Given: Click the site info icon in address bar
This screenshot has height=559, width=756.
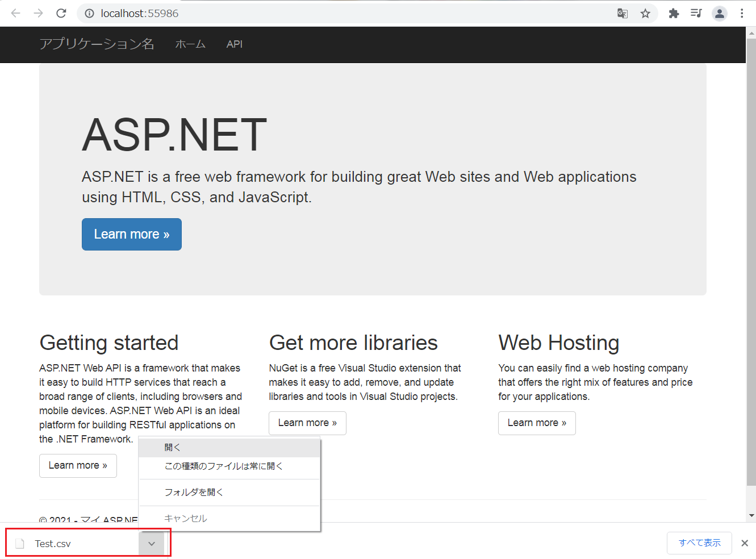Looking at the screenshot, I should click(x=89, y=13).
